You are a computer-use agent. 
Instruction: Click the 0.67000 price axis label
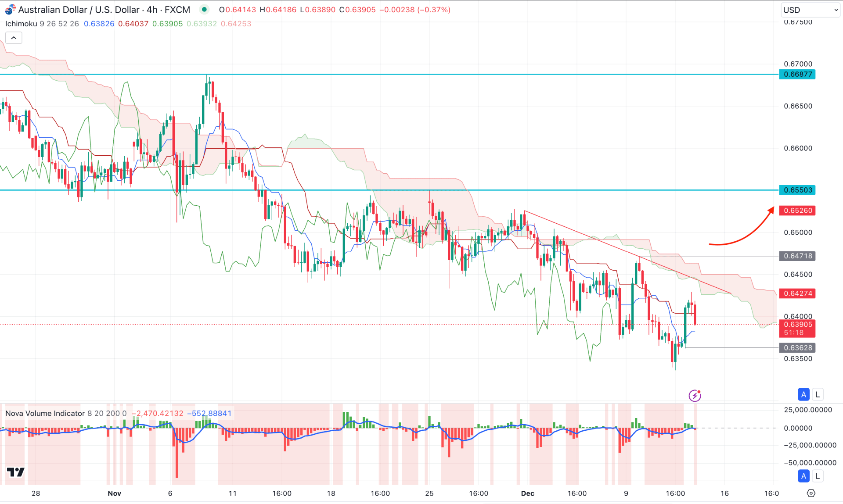click(x=798, y=64)
